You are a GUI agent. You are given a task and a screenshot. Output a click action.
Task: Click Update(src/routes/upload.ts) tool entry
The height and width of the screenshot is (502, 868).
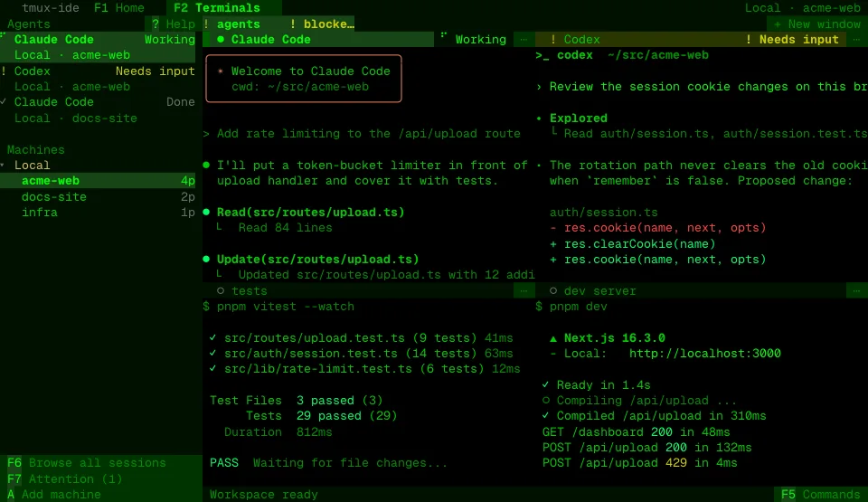point(317,260)
